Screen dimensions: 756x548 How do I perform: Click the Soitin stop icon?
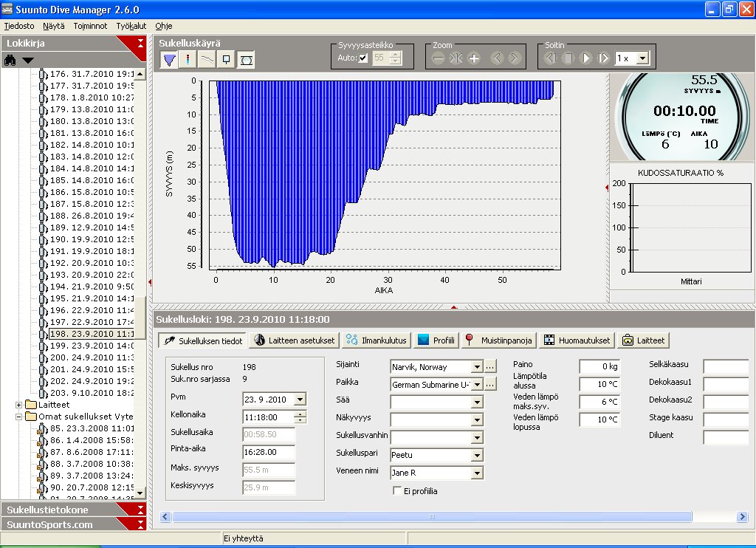click(x=568, y=58)
